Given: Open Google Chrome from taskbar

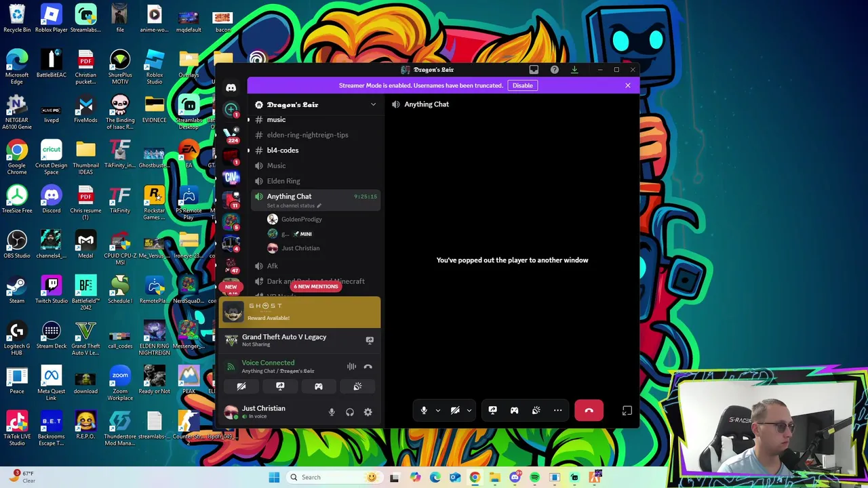Looking at the screenshot, I should click(x=475, y=477).
